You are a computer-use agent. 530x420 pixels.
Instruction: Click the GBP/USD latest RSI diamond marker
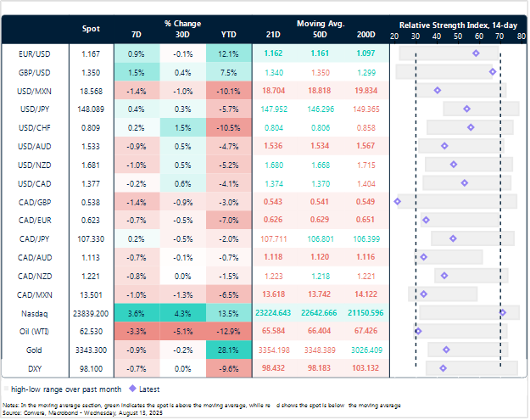(493, 71)
